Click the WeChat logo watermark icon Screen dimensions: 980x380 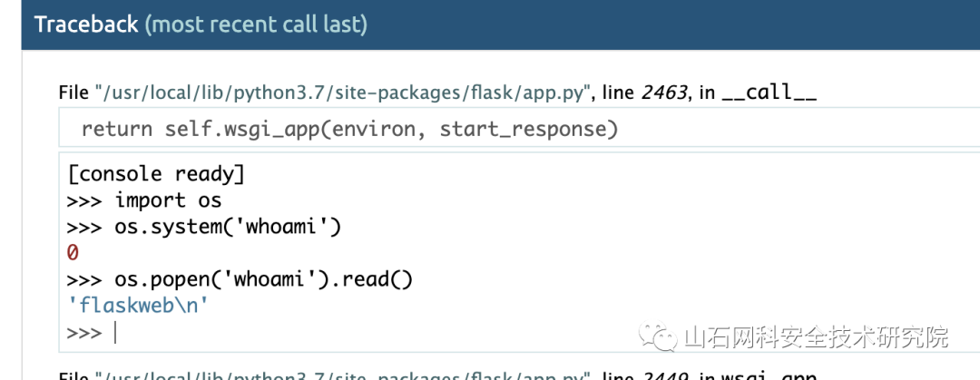click(x=657, y=336)
